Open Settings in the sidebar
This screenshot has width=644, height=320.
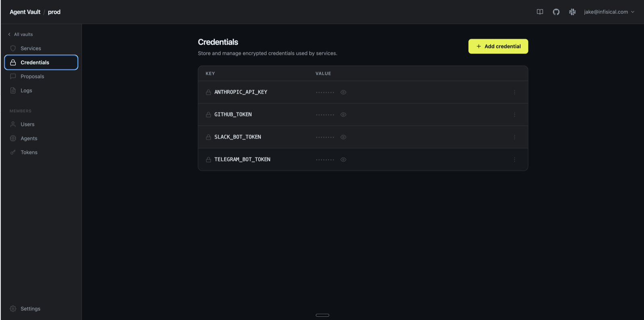point(41,309)
